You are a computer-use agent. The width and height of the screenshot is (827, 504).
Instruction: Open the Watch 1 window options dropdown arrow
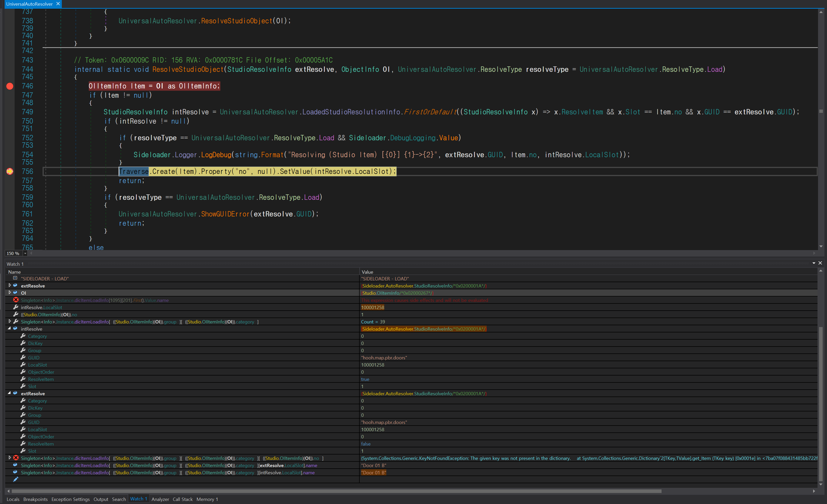coord(814,263)
